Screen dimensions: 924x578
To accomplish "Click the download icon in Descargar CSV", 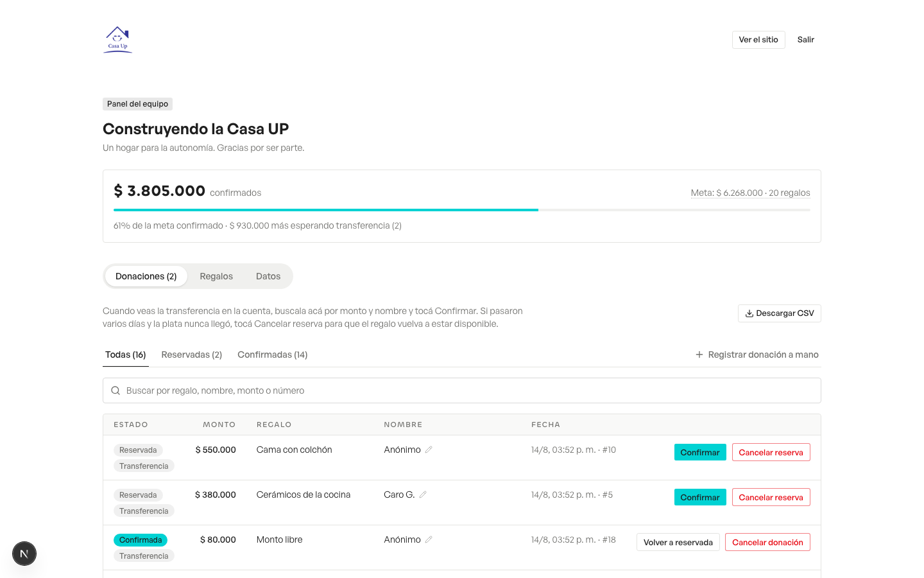I will tap(749, 313).
